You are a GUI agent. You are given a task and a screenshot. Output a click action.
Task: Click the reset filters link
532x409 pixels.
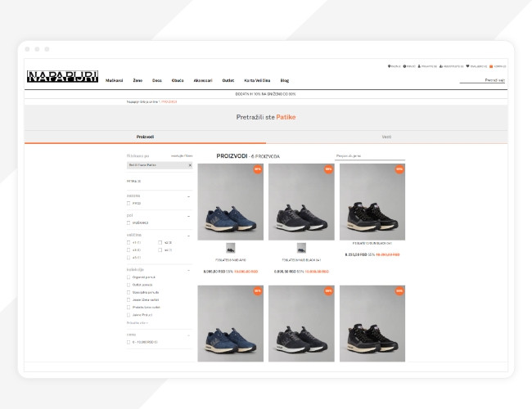coord(182,156)
